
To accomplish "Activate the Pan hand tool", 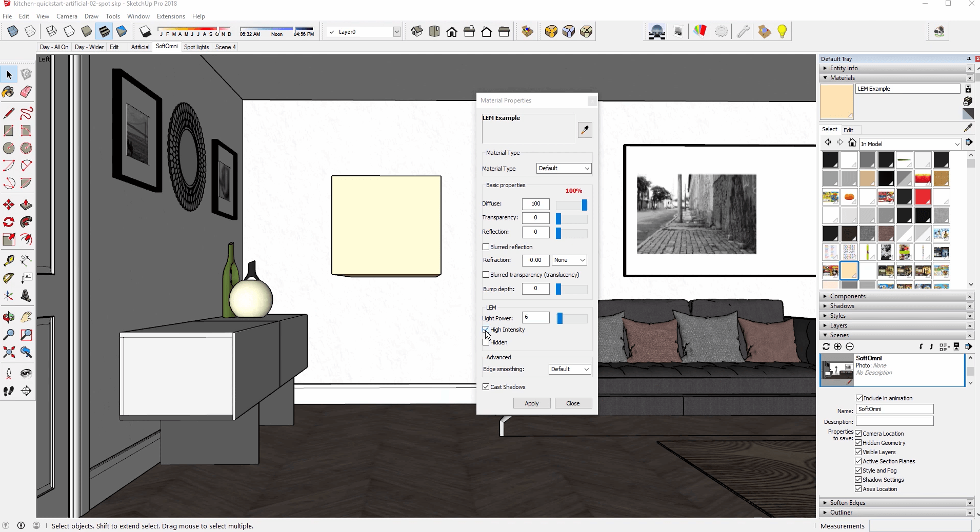I will coord(26,317).
